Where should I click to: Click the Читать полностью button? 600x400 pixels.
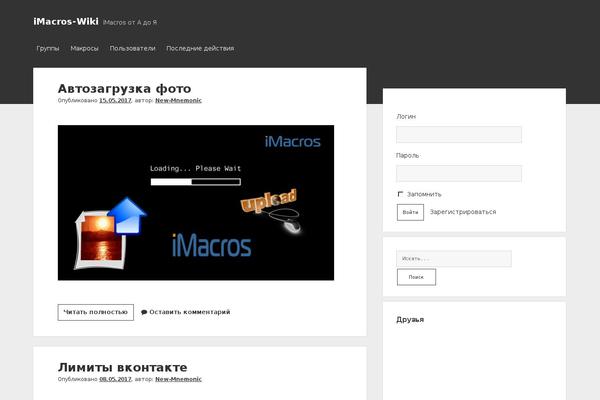point(96,312)
